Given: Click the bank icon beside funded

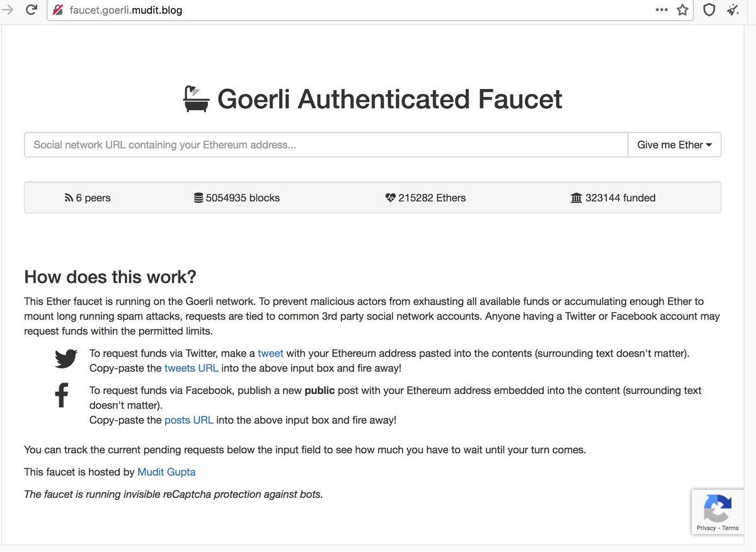Looking at the screenshot, I should click(x=576, y=198).
